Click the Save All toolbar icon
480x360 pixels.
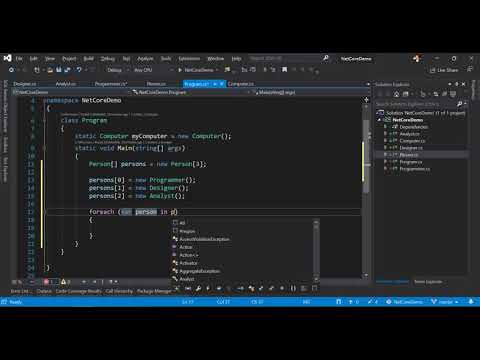(x=67, y=70)
